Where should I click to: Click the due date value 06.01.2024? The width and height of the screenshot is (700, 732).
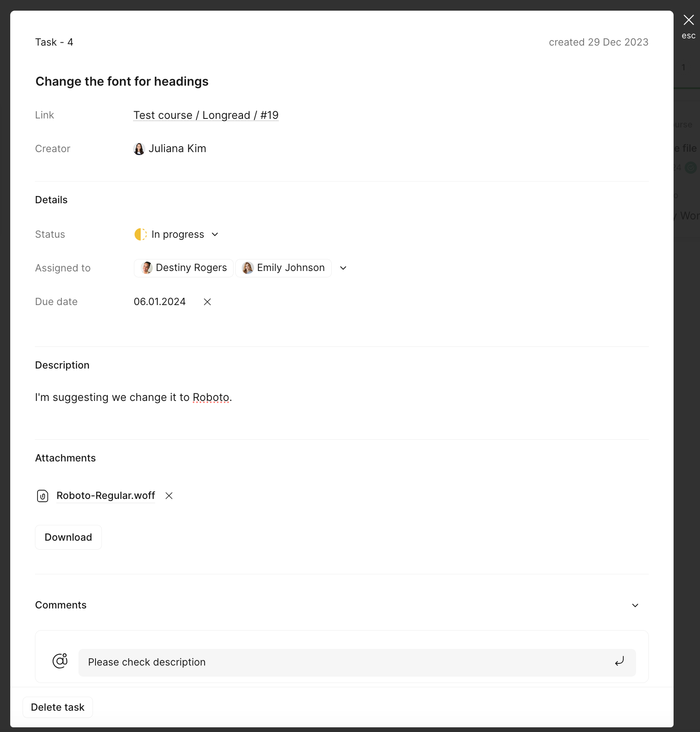(160, 302)
